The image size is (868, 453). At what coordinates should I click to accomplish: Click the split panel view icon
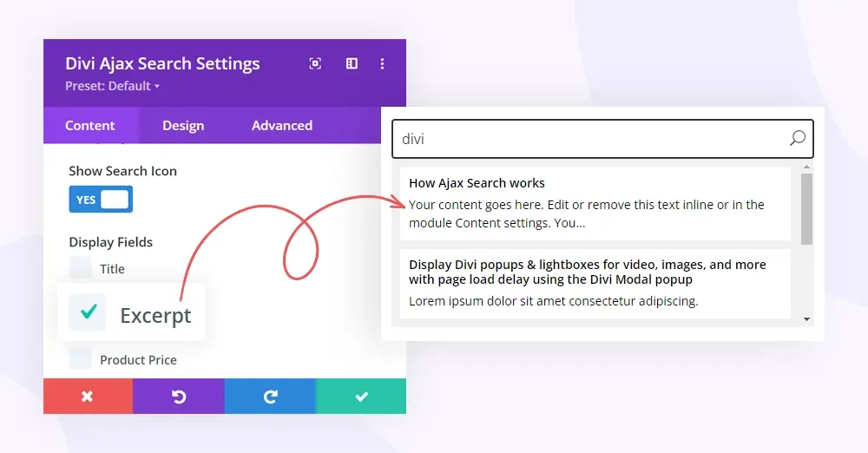[x=352, y=63]
